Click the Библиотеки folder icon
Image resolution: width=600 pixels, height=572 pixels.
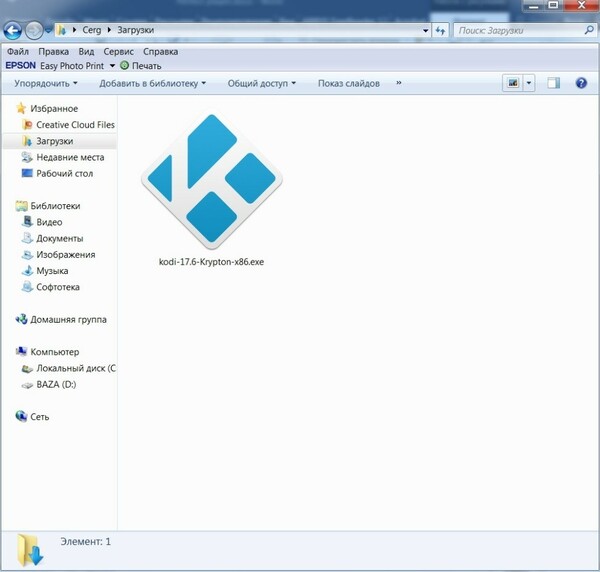pos(21,206)
